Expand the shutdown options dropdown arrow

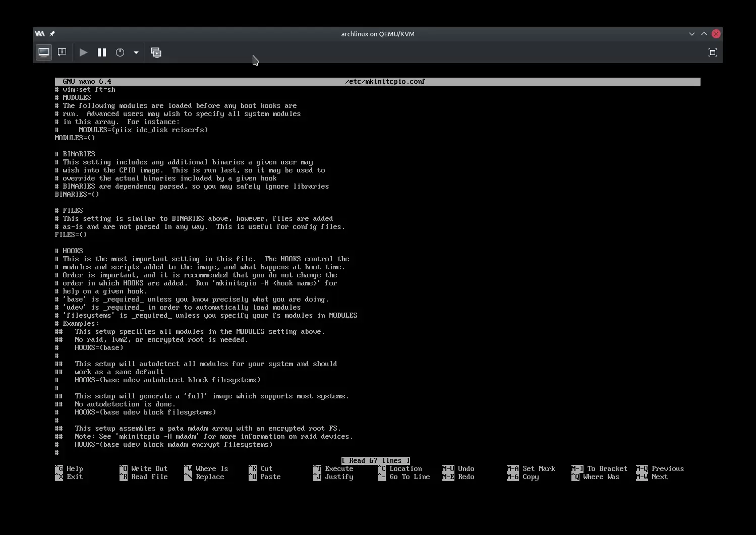click(x=136, y=52)
